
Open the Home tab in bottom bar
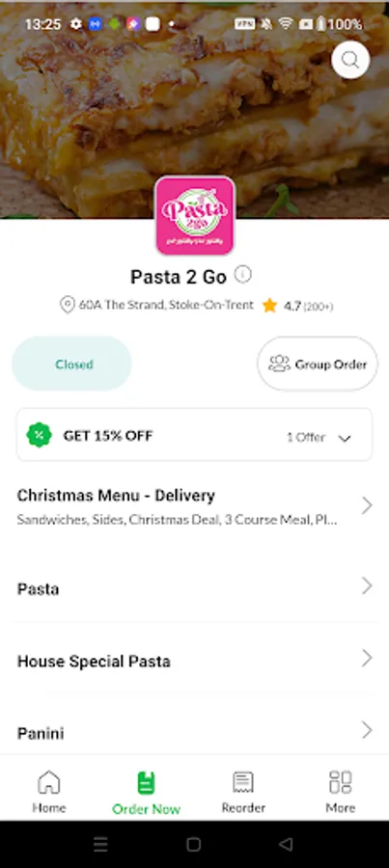pyautogui.click(x=49, y=792)
